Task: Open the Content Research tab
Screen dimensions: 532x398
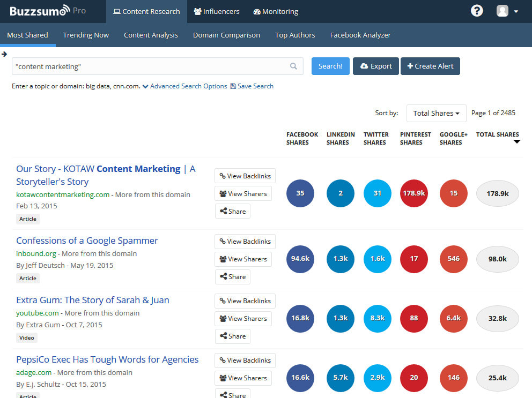Action: (x=146, y=12)
